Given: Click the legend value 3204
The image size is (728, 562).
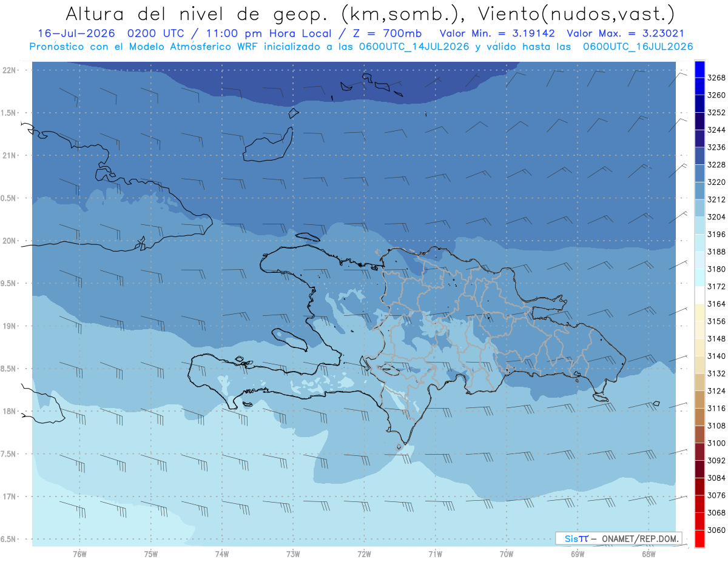Looking at the screenshot, I should (716, 217).
